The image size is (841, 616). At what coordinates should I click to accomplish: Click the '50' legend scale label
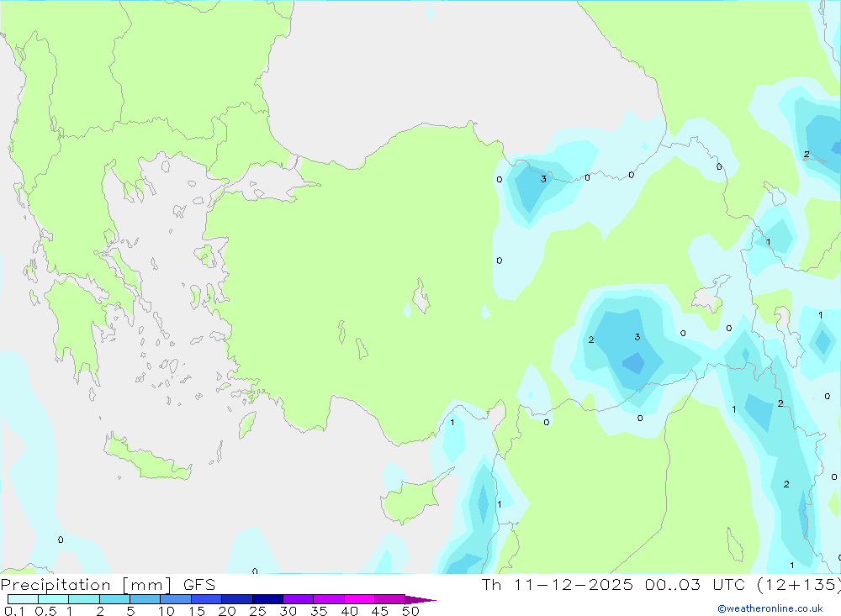pyautogui.click(x=410, y=611)
